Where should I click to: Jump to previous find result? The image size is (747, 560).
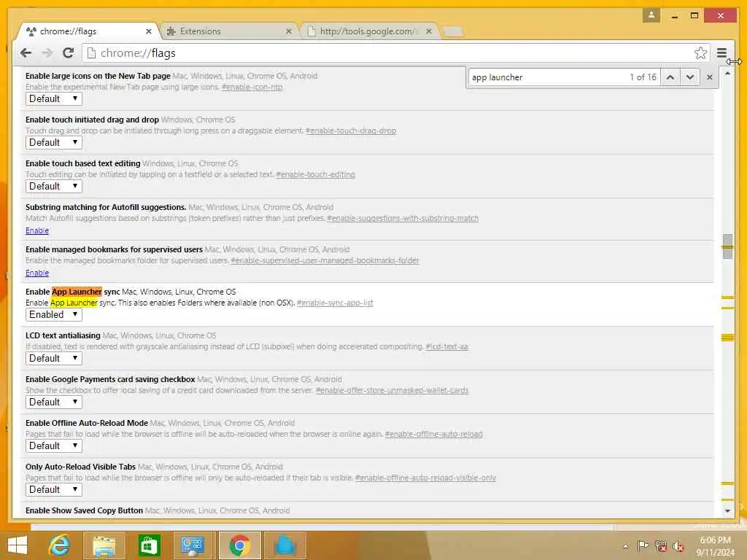pos(670,77)
